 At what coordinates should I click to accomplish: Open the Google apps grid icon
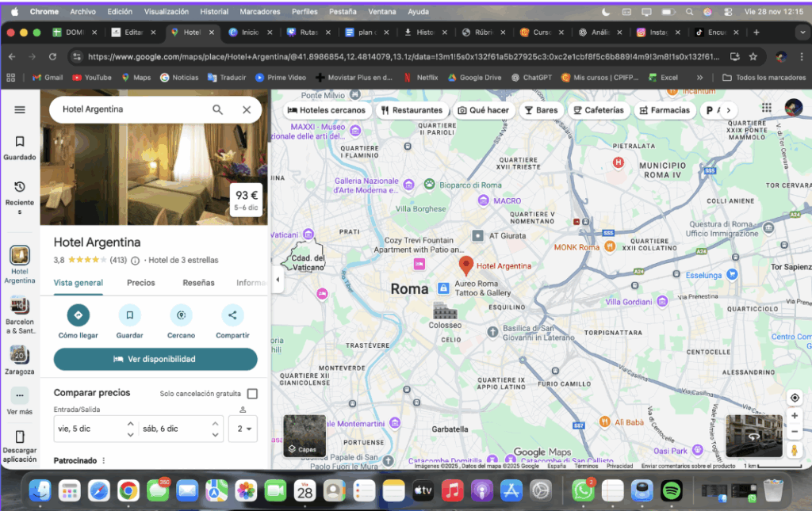[x=766, y=109]
